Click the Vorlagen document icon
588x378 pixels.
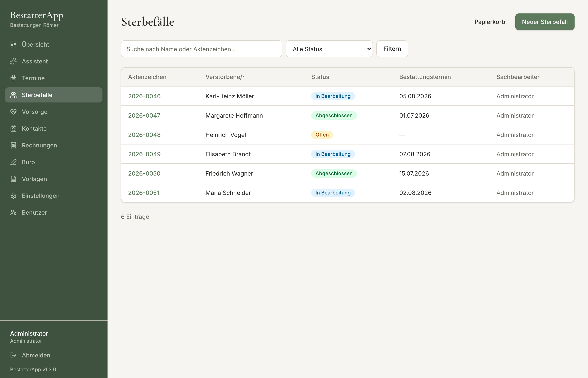(13, 179)
